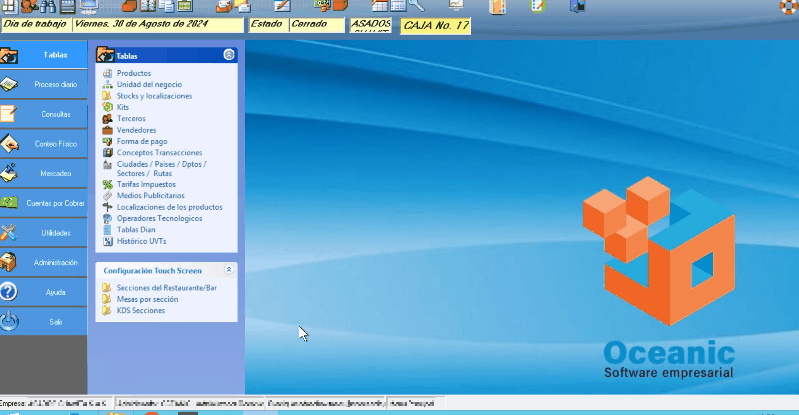799x415 pixels.
Task: Open Tarifas Impuestos table
Action: tap(146, 184)
